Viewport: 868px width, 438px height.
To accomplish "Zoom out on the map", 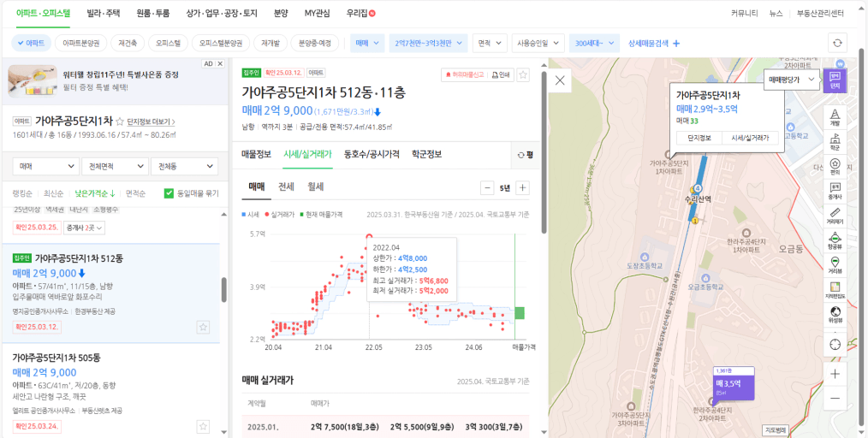I will tap(835, 398).
